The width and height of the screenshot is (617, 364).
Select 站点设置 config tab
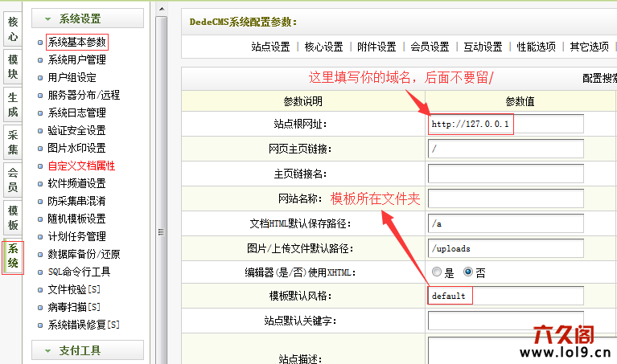[x=271, y=47]
